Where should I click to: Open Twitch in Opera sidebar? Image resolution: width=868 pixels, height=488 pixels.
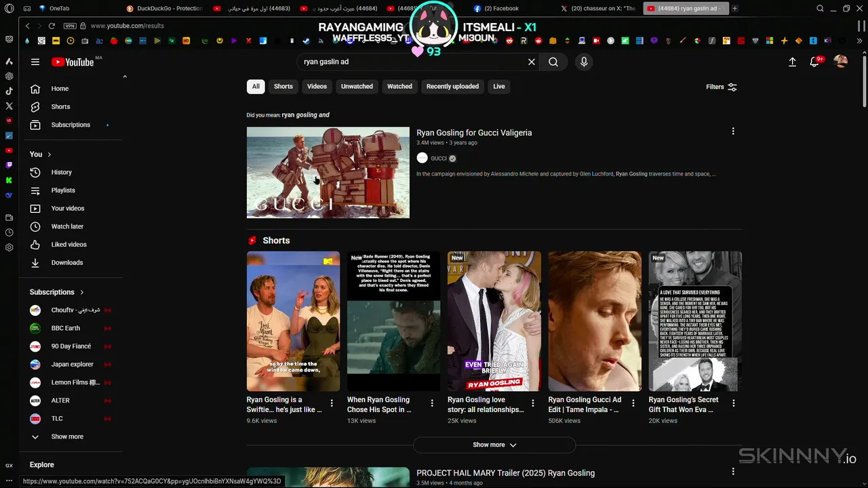click(x=9, y=165)
